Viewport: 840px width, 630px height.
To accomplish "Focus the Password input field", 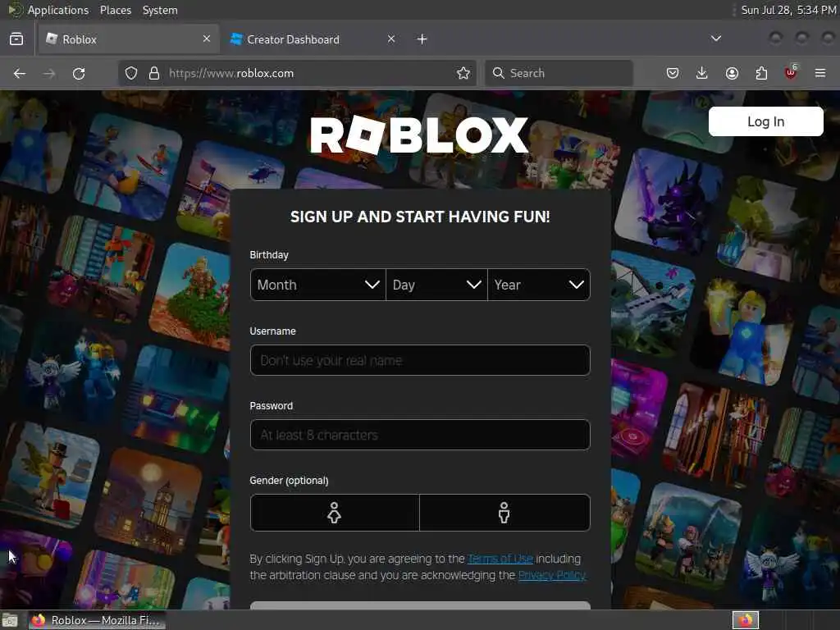I will (420, 435).
